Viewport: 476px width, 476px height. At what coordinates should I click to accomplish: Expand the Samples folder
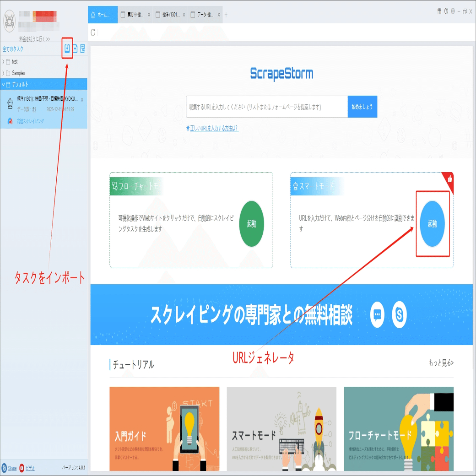click(x=3, y=73)
